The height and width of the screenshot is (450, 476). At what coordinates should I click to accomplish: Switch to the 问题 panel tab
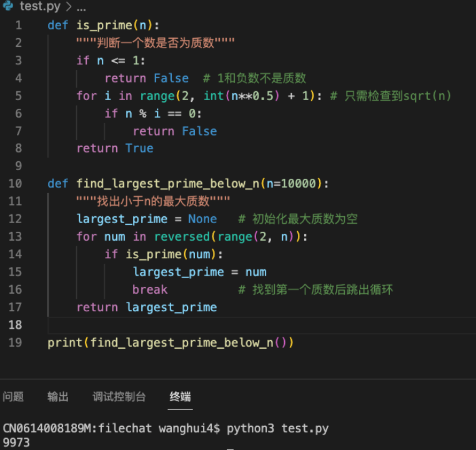tap(13, 396)
